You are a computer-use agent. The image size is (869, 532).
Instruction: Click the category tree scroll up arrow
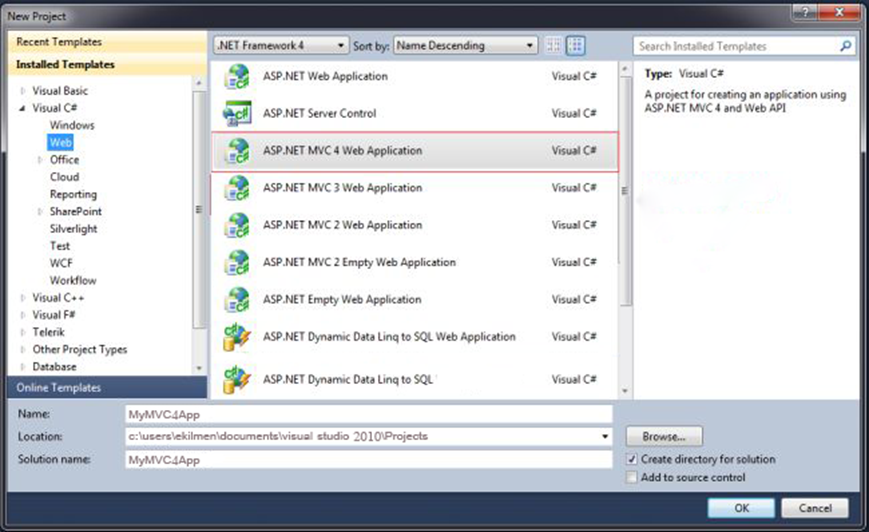pos(199,83)
